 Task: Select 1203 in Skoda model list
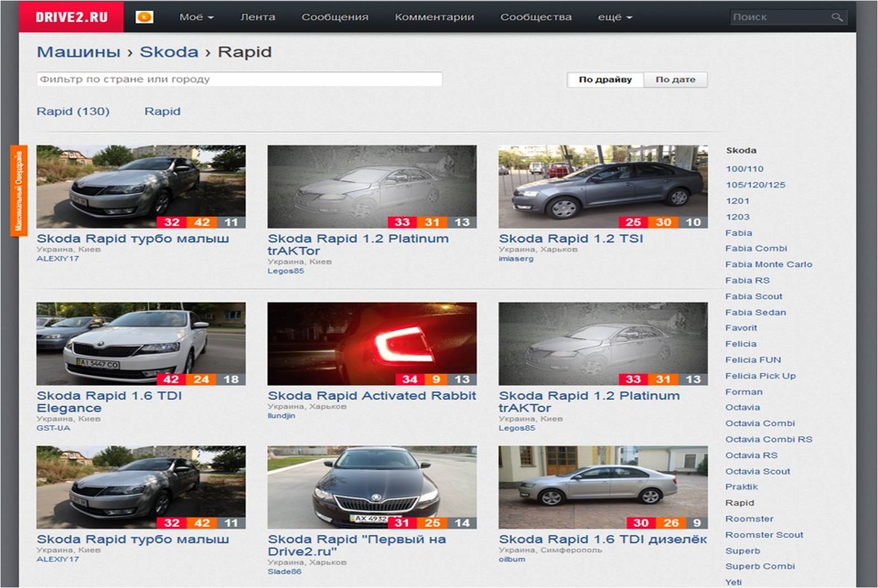(737, 217)
